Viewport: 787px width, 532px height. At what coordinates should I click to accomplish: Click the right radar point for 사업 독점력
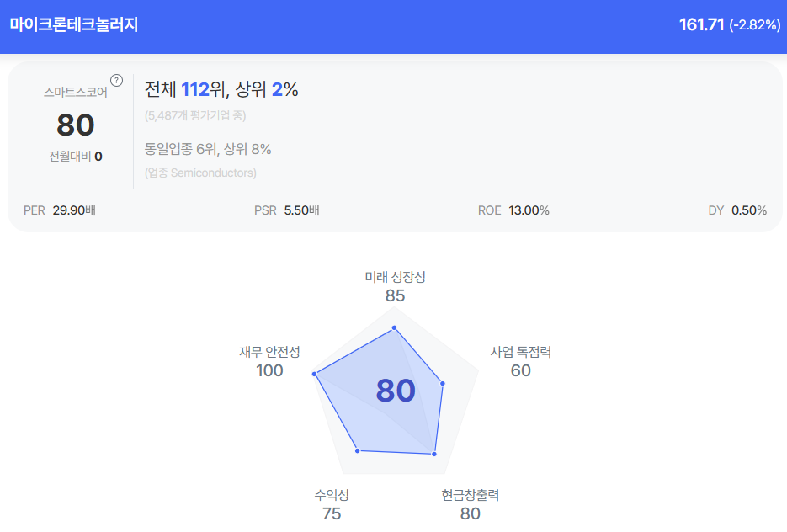443,384
